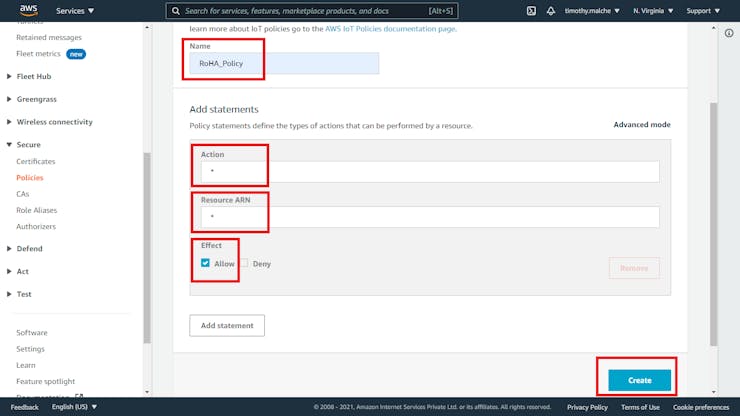Click the top search bar field
The width and height of the screenshot is (740, 416).
click(x=311, y=11)
